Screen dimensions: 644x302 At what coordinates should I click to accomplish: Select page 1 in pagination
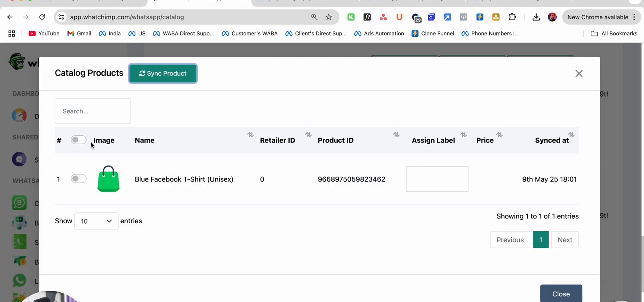pyautogui.click(x=541, y=240)
